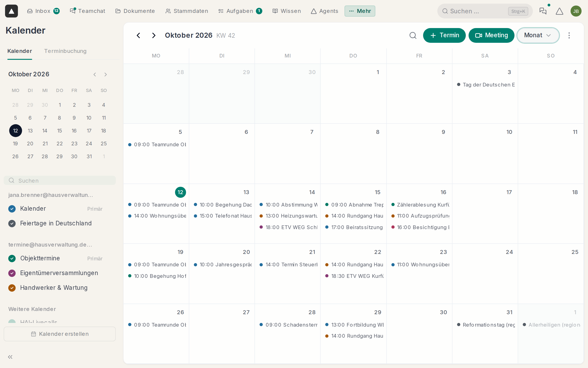The width and height of the screenshot is (588, 368).
Task: Go to next month in main calendar
Action: click(x=154, y=35)
